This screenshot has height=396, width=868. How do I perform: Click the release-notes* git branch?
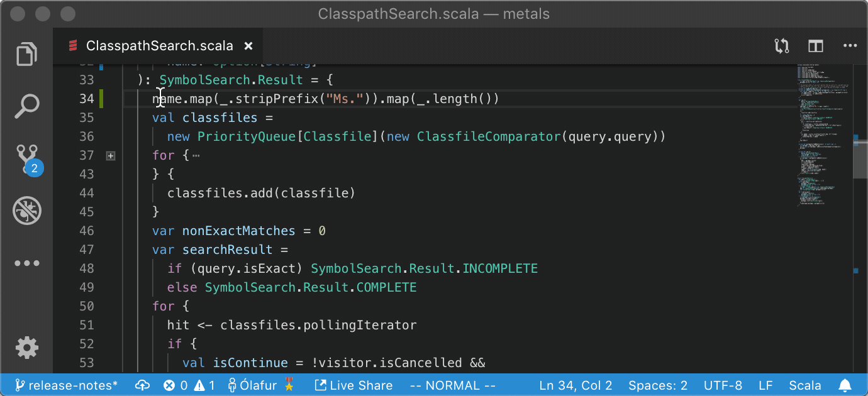click(65, 385)
